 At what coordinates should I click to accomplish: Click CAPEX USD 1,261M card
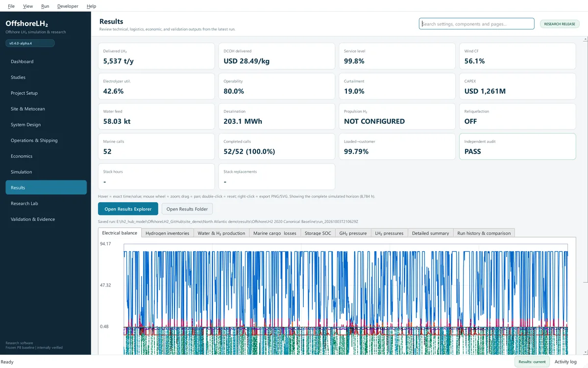point(517,86)
